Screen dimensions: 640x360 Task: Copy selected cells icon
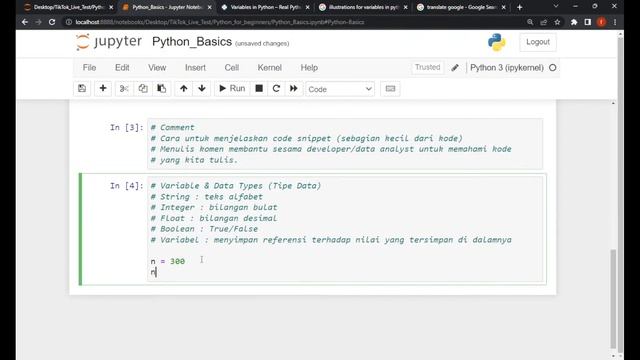(x=143, y=89)
